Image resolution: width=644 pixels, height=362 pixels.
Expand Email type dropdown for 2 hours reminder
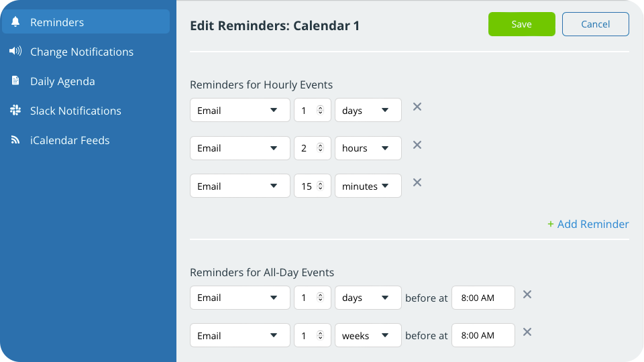[x=239, y=148]
